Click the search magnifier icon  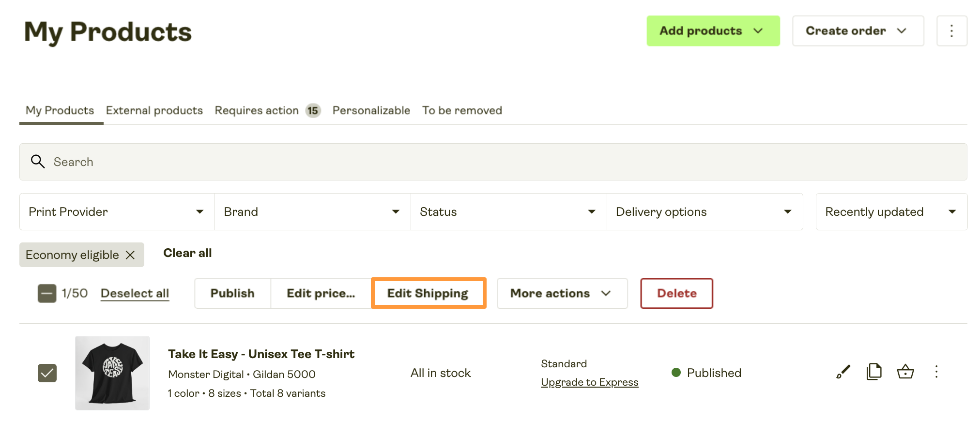tap(38, 162)
